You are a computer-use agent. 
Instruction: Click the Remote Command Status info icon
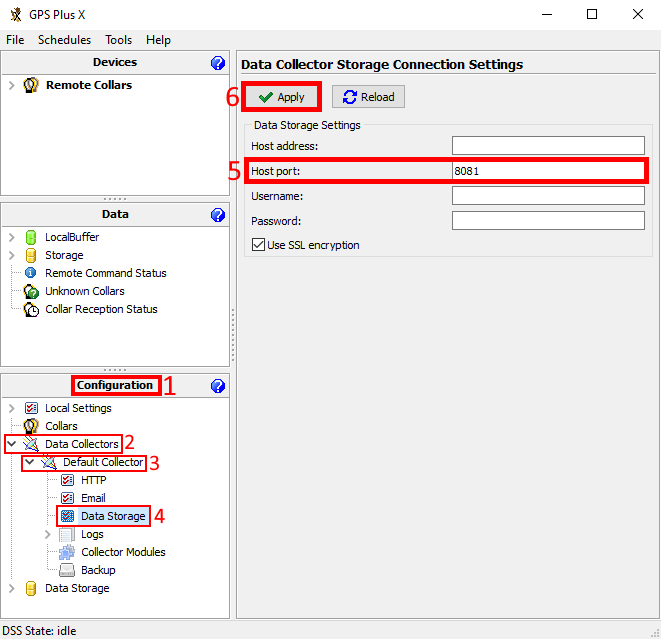point(30,273)
